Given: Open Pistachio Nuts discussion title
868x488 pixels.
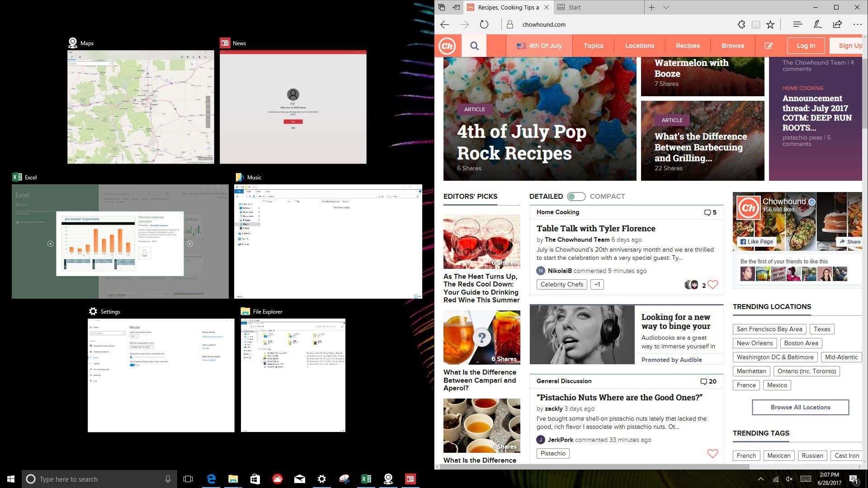Looking at the screenshot, I should pyautogui.click(x=619, y=398).
